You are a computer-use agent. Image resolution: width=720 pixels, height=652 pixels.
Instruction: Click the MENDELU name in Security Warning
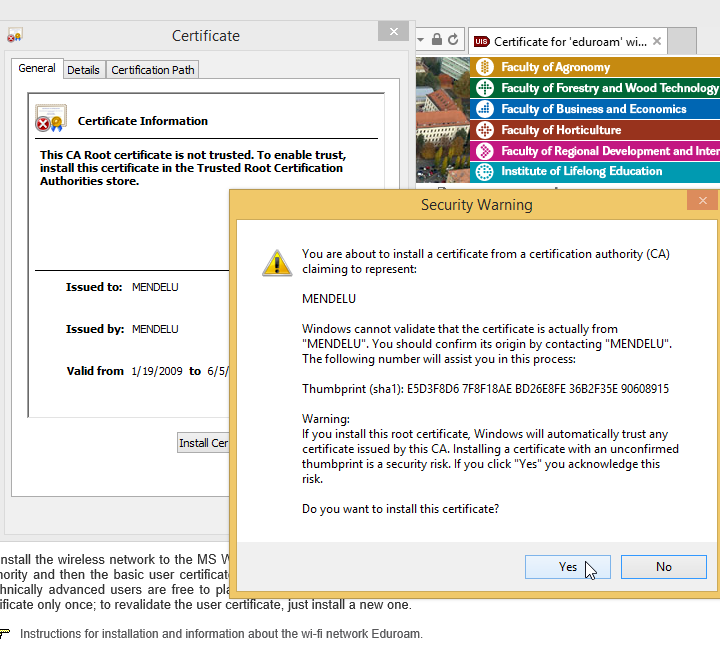coord(329,299)
